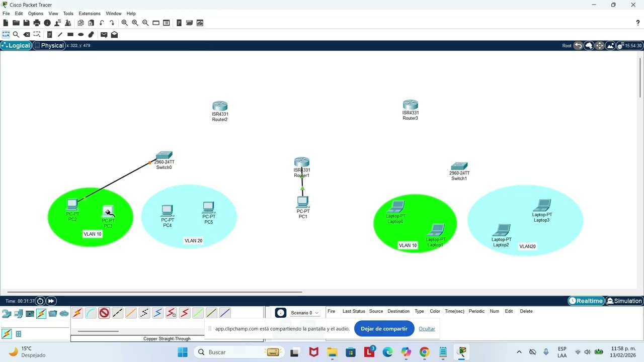Go back a level with Root arrow
Viewport: 644px width, 362px height.
coord(578,45)
